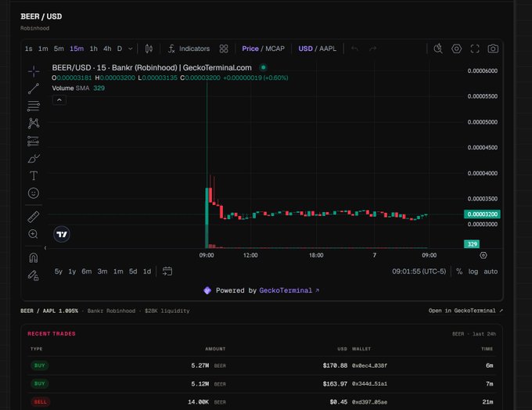Viewport: 532px width, 410px height.
Task: Select the trend line drawing tool
Action: pos(34,88)
